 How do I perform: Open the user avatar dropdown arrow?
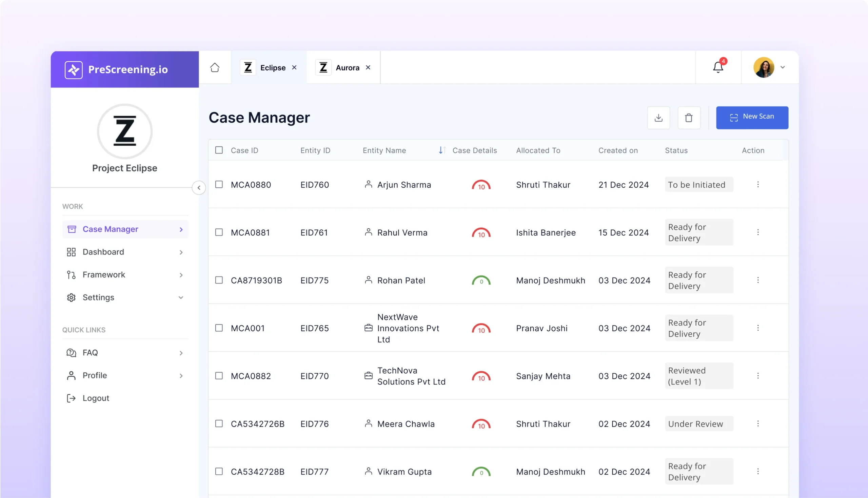click(x=783, y=67)
